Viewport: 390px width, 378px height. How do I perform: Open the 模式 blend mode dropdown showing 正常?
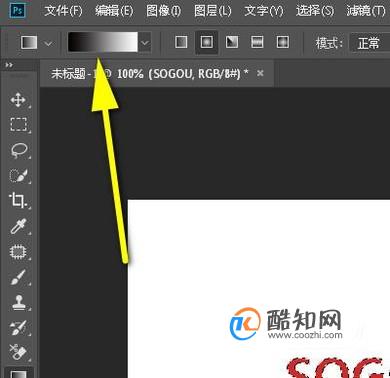point(369,43)
